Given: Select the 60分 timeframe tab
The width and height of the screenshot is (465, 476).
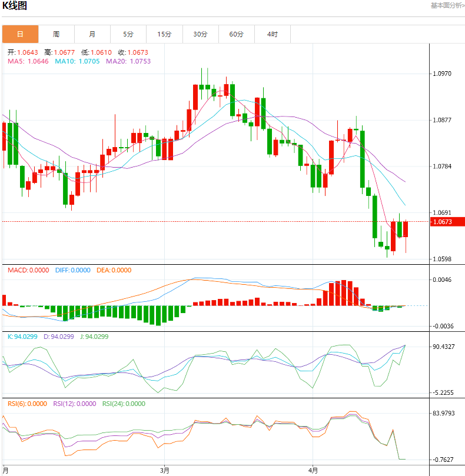Looking at the screenshot, I should [236, 34].
